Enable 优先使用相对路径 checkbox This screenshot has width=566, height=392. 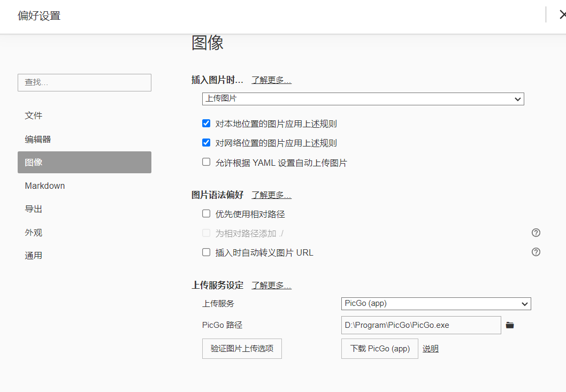point(206,213)
